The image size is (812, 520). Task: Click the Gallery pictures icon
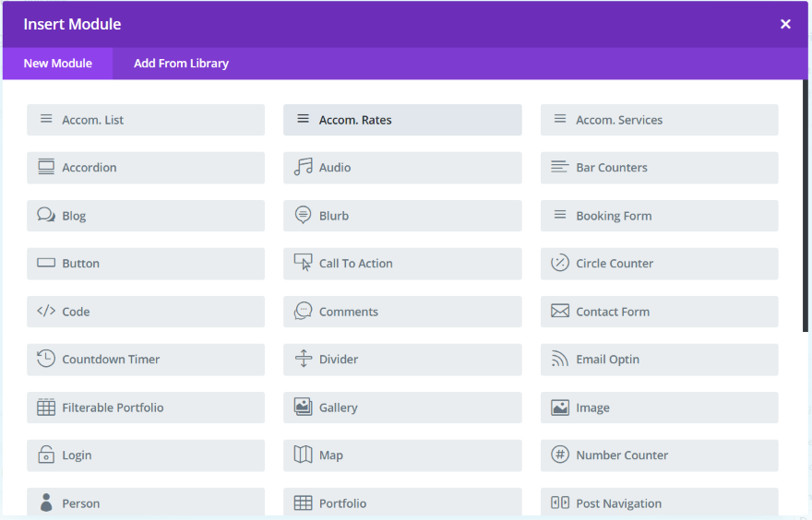click(x=303, y=407)
